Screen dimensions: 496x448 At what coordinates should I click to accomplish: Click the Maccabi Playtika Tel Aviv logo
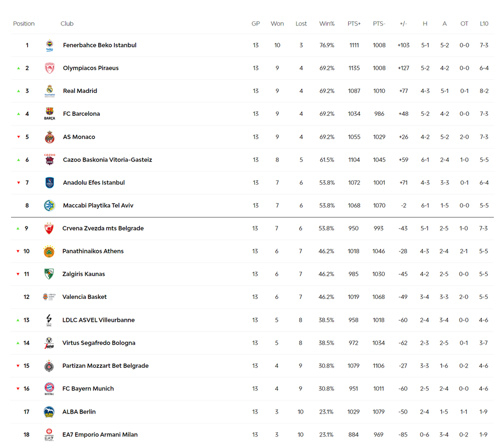coord(50,205)
